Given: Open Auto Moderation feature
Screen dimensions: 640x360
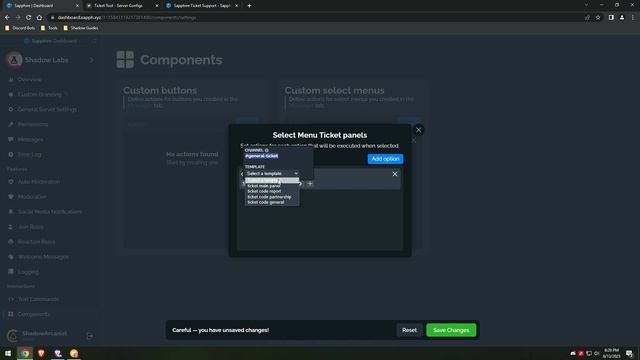Looking at the screenshot, I should [x=39, y=182].
